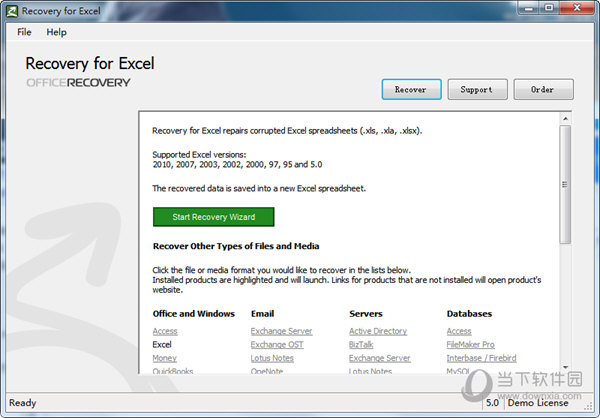Select the Money recovery link

click(164, 358)
